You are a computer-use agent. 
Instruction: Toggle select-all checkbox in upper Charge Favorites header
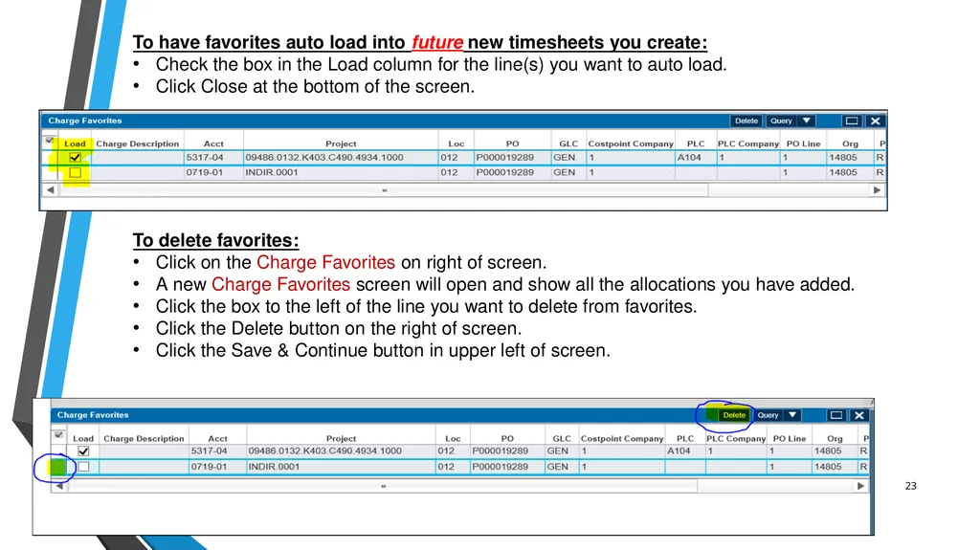click(x=50, y=141)
